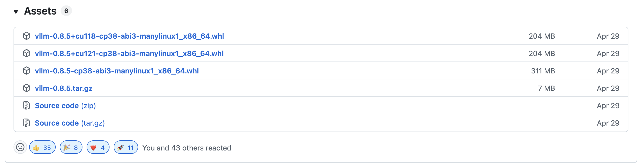The width and height of the screenshot is (644, 165).
Task: Toggle the party popper reaction
Action: point(71,147)
